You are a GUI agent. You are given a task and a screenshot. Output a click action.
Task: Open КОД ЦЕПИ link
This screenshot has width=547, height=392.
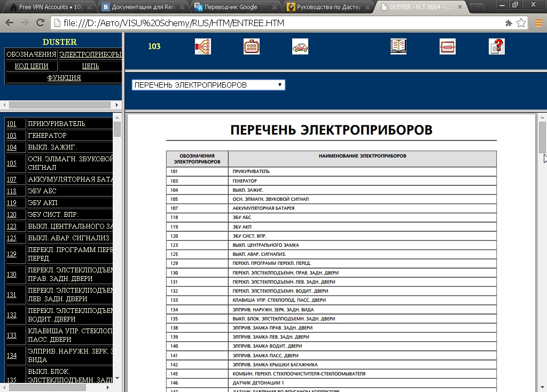32,66
